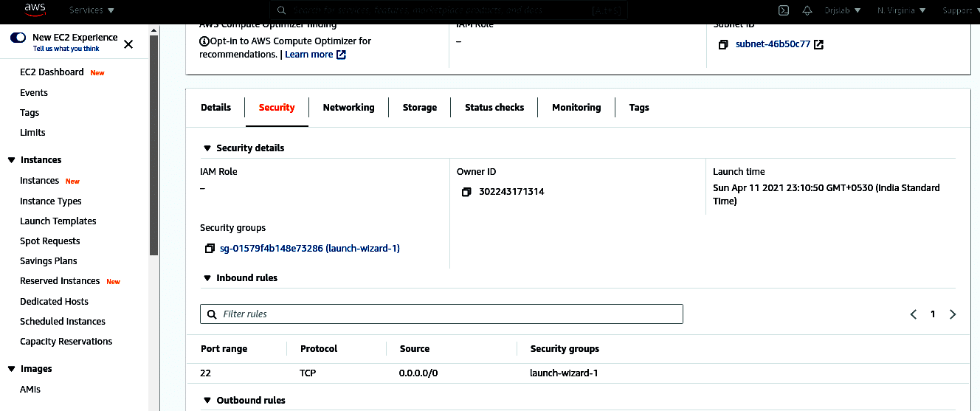Image resolution: width=980 pixels, height=411 pixels.
Task: Open the Services dropdown menu
Action: (92, 10)
